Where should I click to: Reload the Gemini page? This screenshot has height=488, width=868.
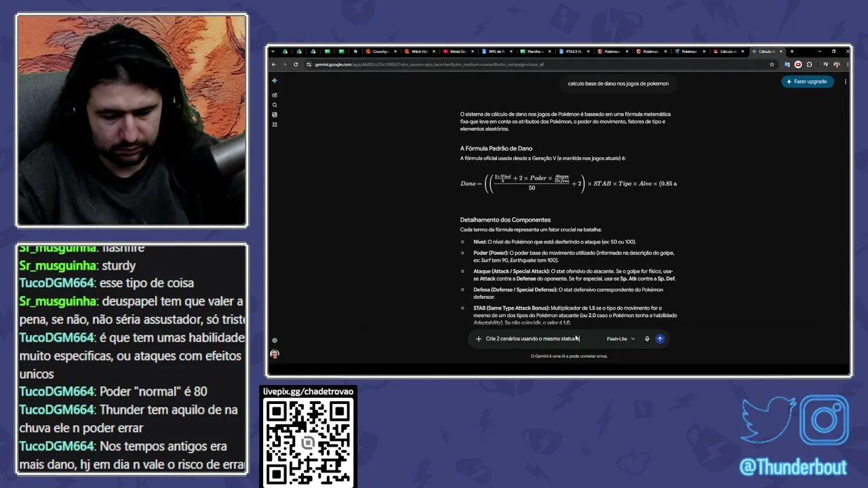tap(296, 64)
